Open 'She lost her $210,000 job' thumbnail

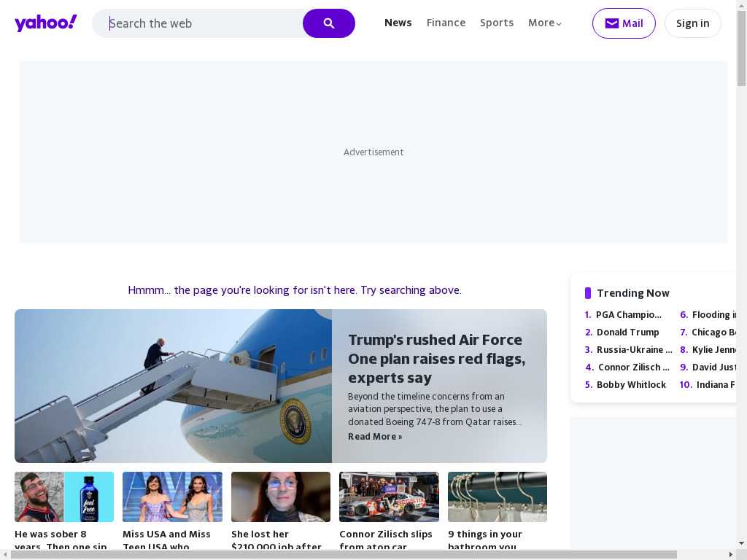click(280, 497)
